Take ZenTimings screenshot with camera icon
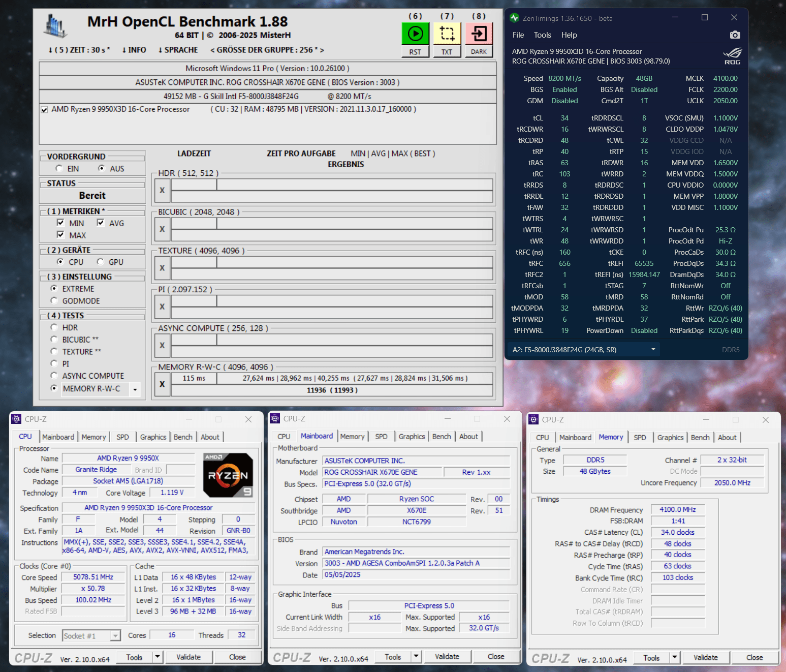786x672 pixels. click(735, 35)
